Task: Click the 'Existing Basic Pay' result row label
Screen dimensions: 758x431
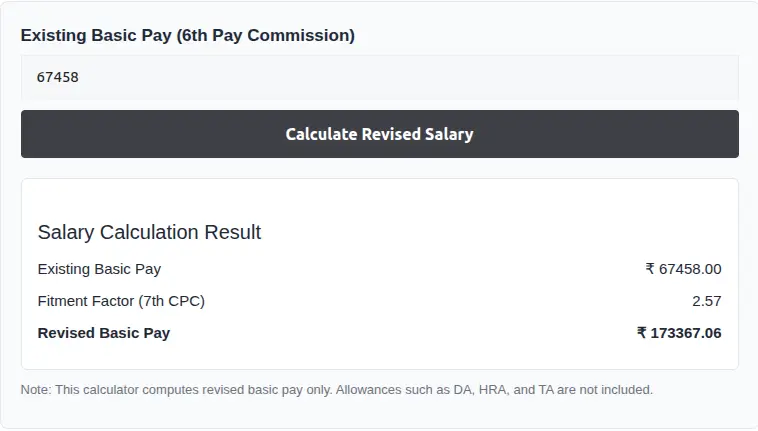Action: (99, 269)
